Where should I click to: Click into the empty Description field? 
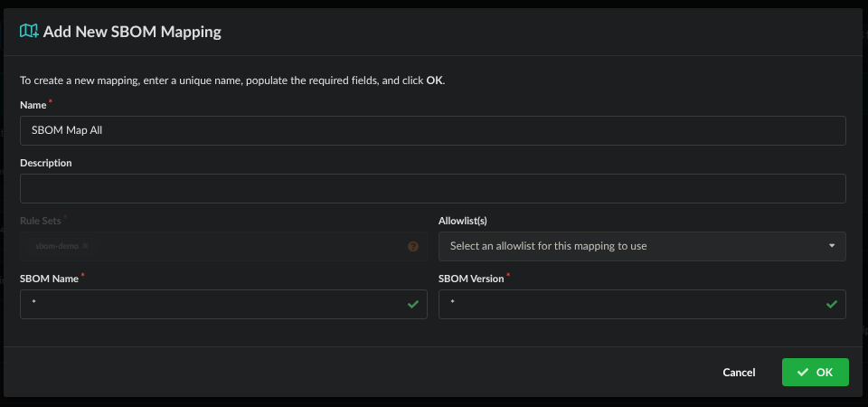[432, 189]
